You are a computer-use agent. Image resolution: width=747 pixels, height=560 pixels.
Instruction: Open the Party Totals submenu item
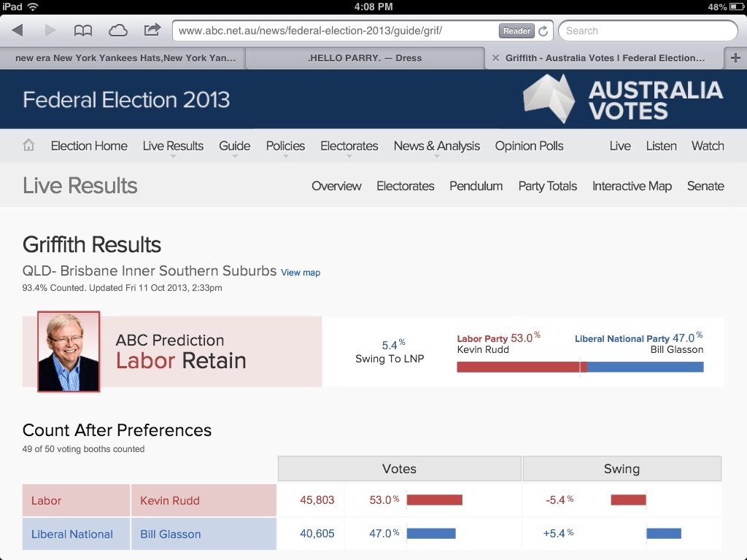547,186
